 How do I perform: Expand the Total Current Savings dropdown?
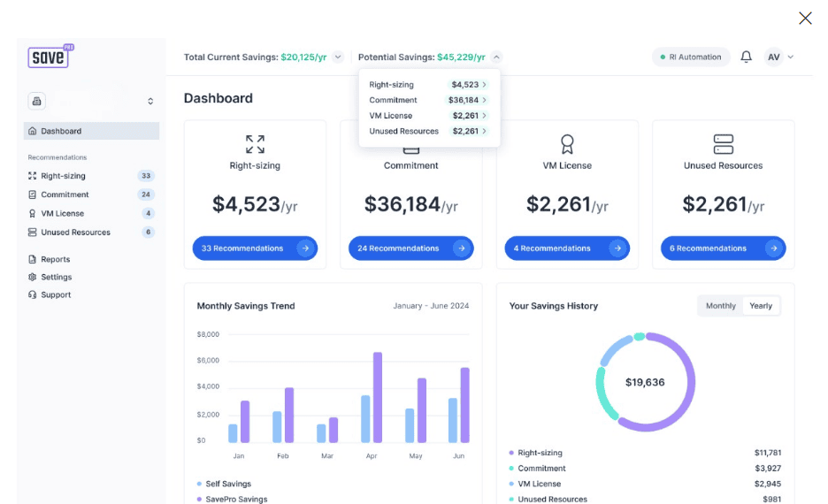pyautogui.click(x=338, y=57)
